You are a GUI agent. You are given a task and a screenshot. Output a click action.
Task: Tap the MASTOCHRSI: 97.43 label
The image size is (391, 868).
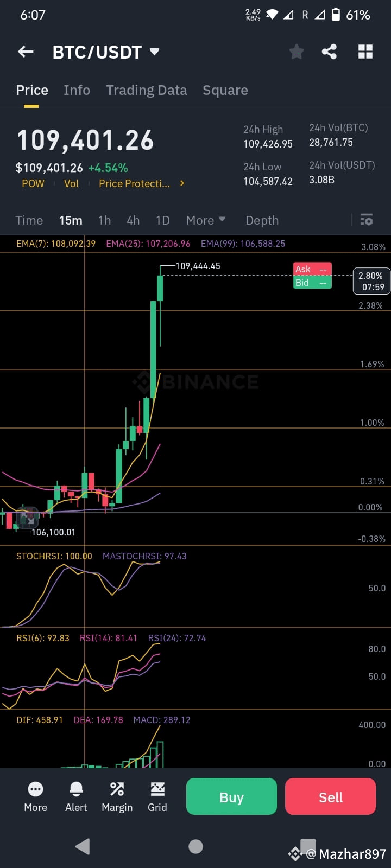click(144, 556)
